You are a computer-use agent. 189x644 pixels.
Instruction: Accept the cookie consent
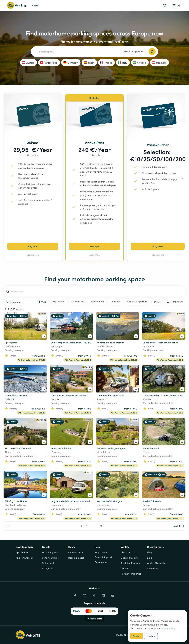136,636
